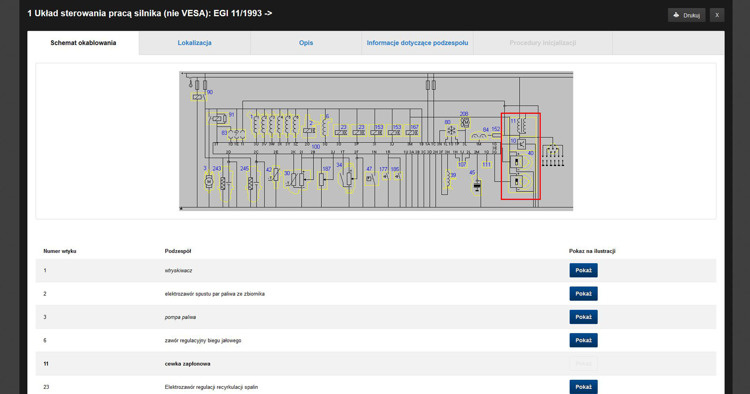Select the component symbol numbered 45

(477, 187)
